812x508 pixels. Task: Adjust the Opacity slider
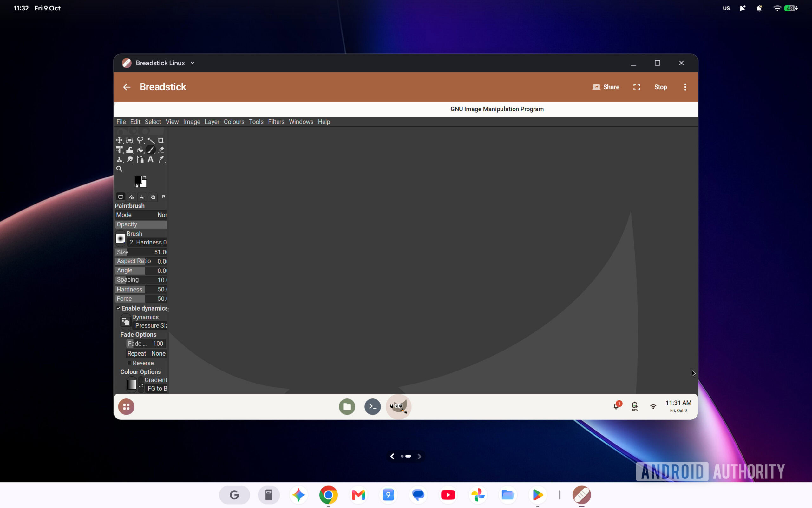pos(141,224)
